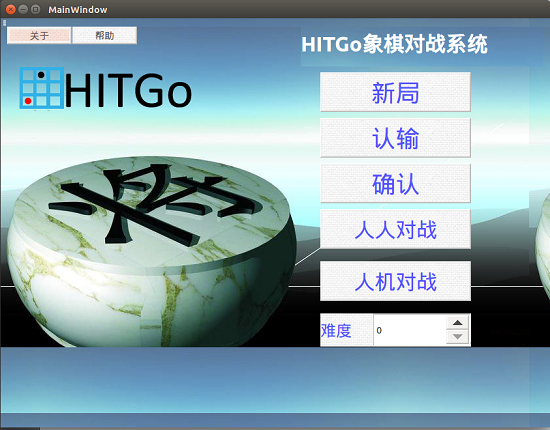Click the 难度 label
Viewport: 550px width, 430px height.
click(x=336, y=330)
